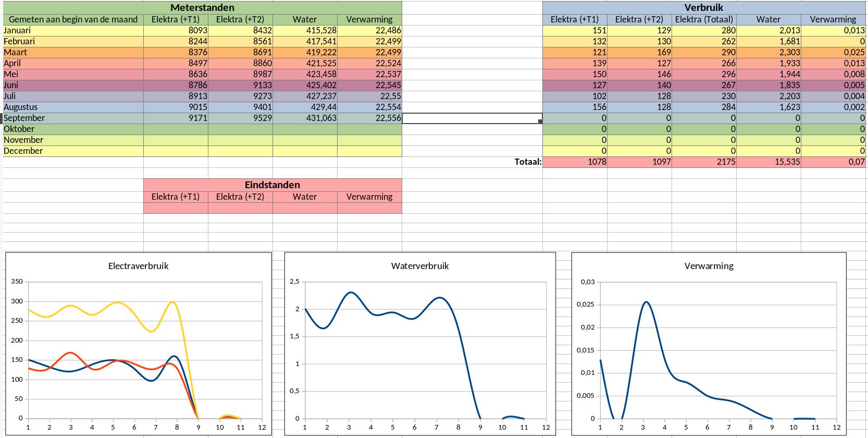Image resolution: width=868 pixels, height=438 pixels.
Task: Click Maart T2 consumption value 169
Action: [639, 52]
